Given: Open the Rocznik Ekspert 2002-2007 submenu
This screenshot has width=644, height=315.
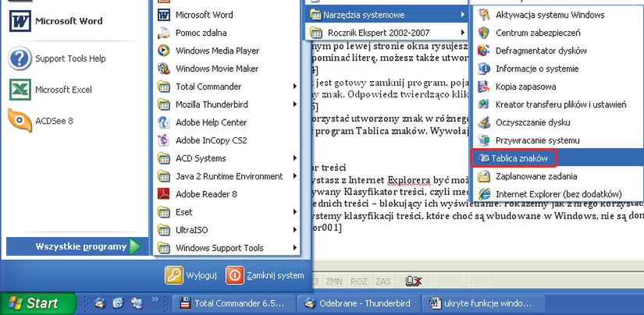Looking at the screenshot, I should [387, 33].
